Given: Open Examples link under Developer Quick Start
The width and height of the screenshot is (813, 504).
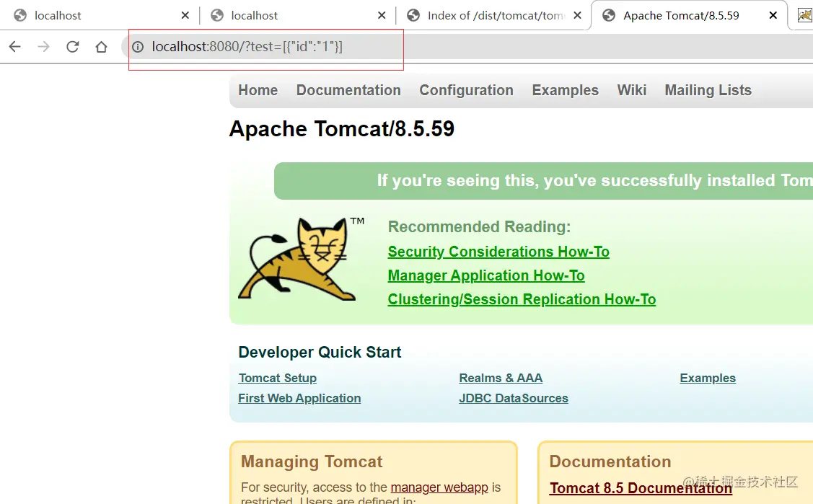Looking at the screenshot, I should pyautogui.click(x=707, y=378).
